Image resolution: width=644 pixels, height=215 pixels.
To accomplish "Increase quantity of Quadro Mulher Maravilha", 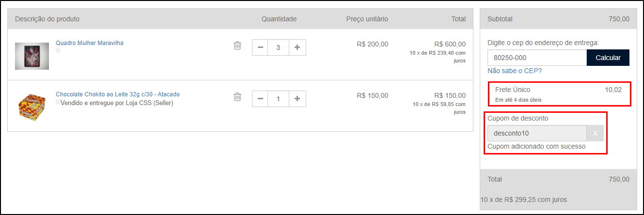I will click(298, 47).
